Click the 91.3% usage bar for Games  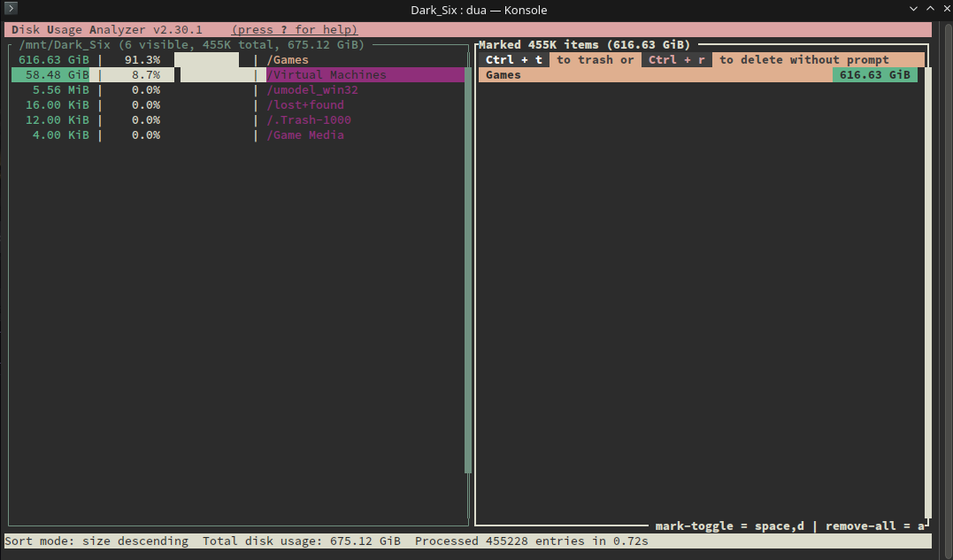(207, 59)
